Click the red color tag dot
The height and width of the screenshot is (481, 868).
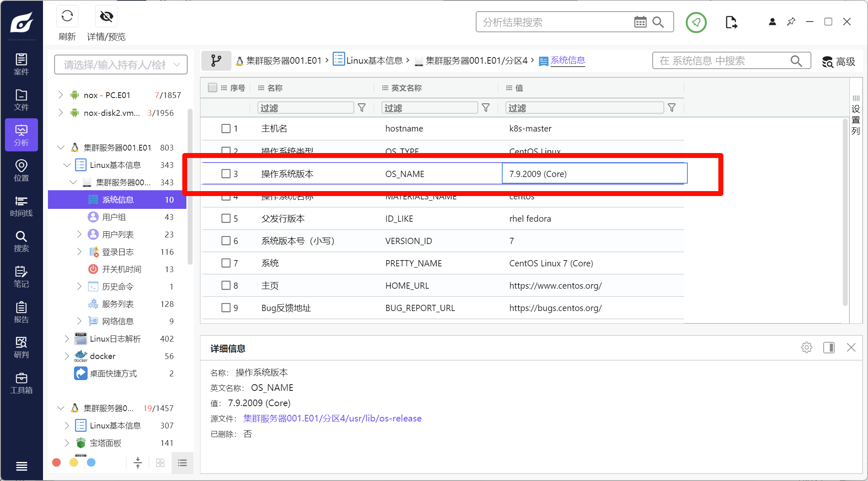pyautogui.click(x=57, y=462)
